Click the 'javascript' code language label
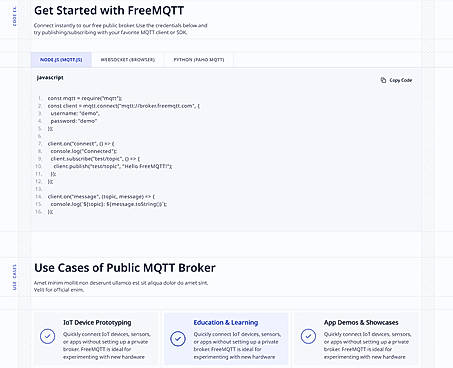The image size is (453, 368). pos(50,78)
